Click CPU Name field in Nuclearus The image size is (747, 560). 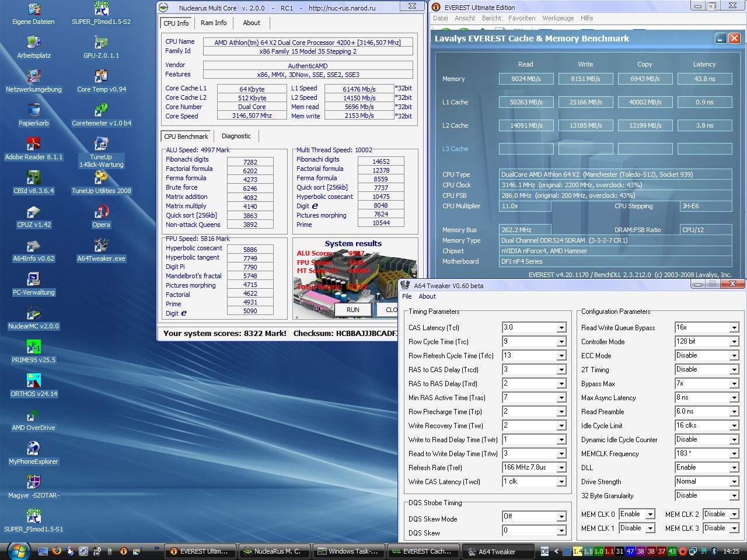pos(308,42)
